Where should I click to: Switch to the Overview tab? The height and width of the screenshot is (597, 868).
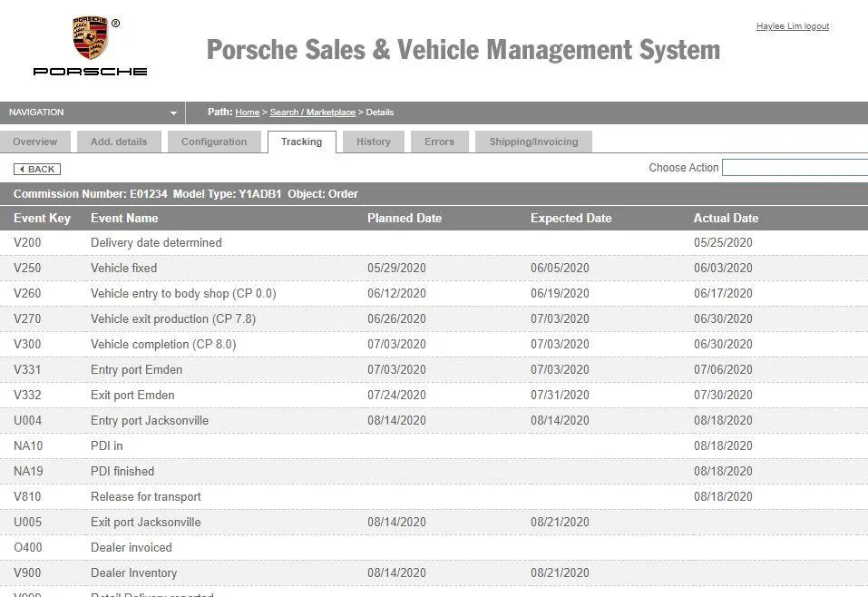coord(34,142)
